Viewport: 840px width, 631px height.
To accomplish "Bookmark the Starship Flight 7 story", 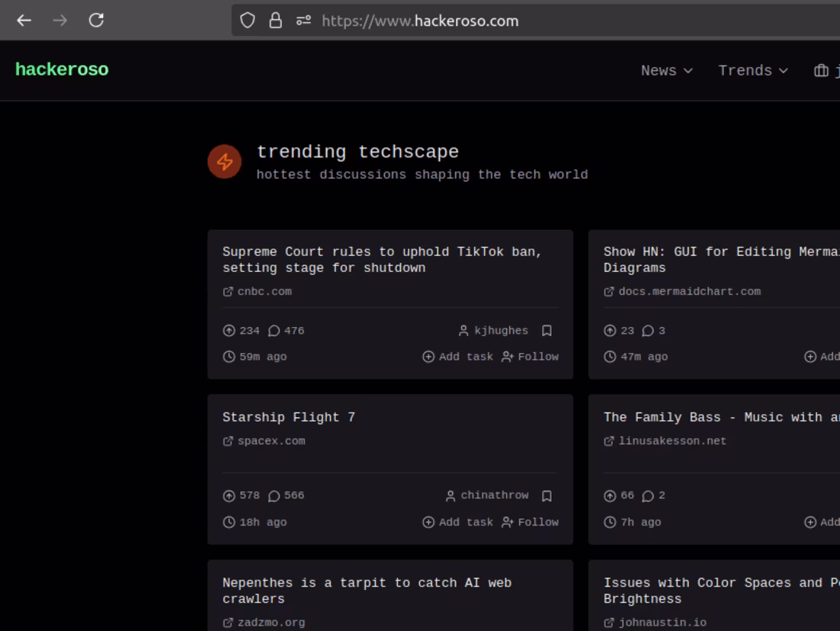I will click(x=547, y=495).
